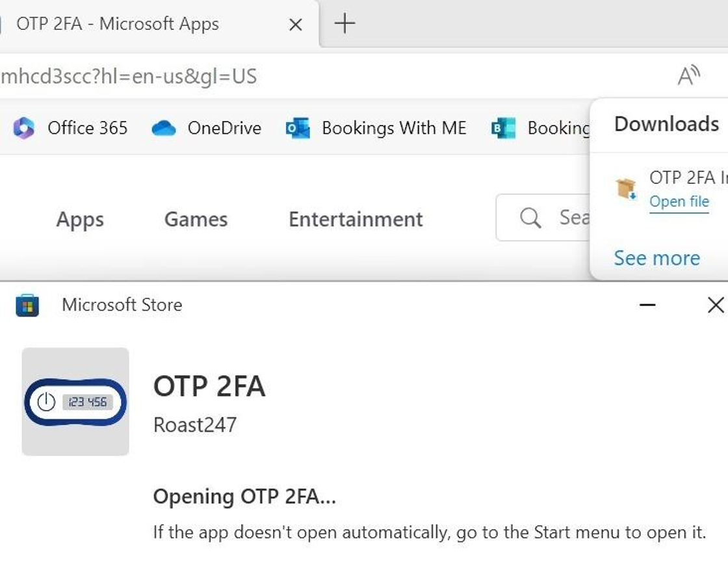This screenshot has width=728, height=576.
Task: Open a new browser tab
Action: point(344,23)
